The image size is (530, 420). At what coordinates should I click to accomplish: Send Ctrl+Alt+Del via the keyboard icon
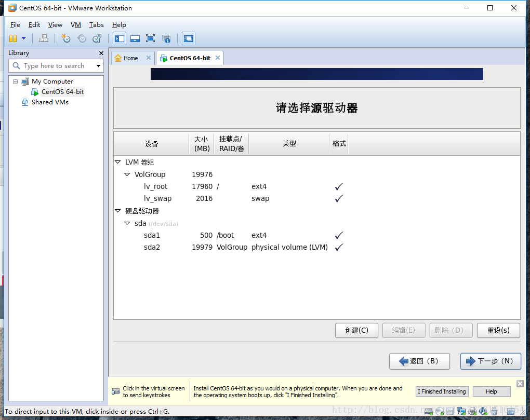coord(44,38)
